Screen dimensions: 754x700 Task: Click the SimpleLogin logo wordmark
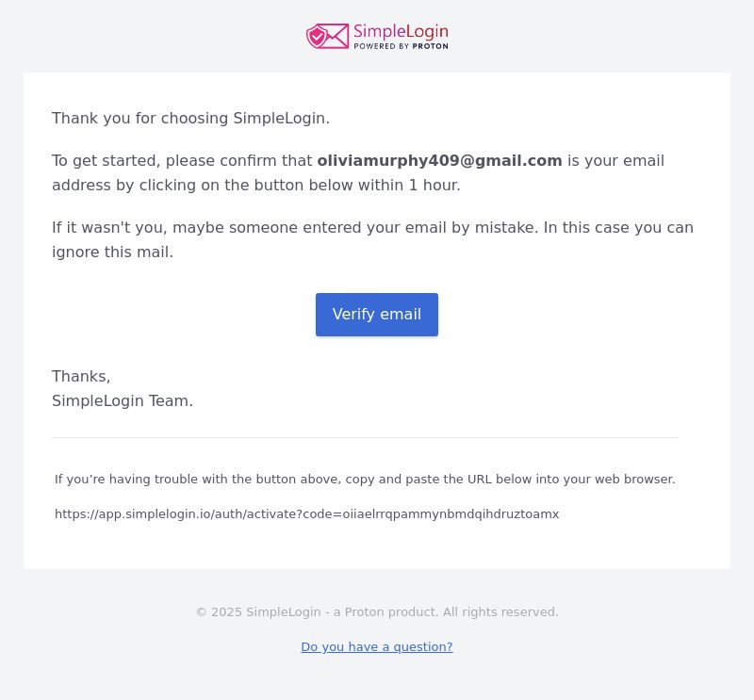point(401,32)
